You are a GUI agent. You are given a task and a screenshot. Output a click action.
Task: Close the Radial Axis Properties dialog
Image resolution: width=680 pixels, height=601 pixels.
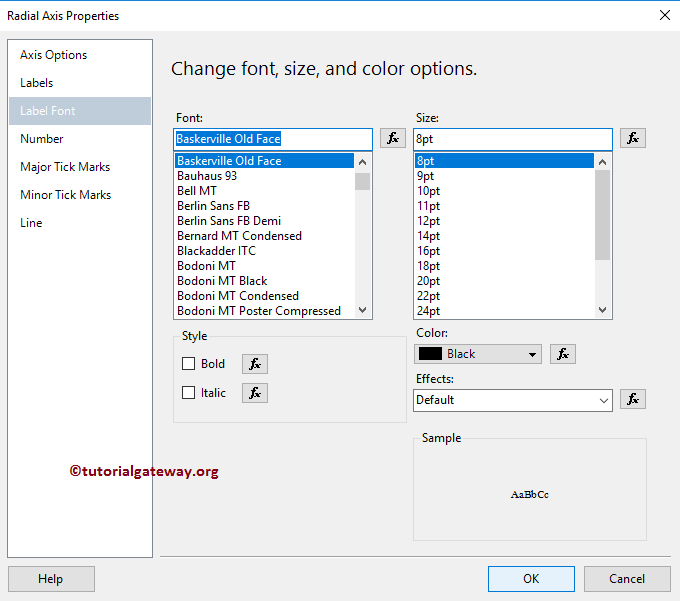pos(664,15)
